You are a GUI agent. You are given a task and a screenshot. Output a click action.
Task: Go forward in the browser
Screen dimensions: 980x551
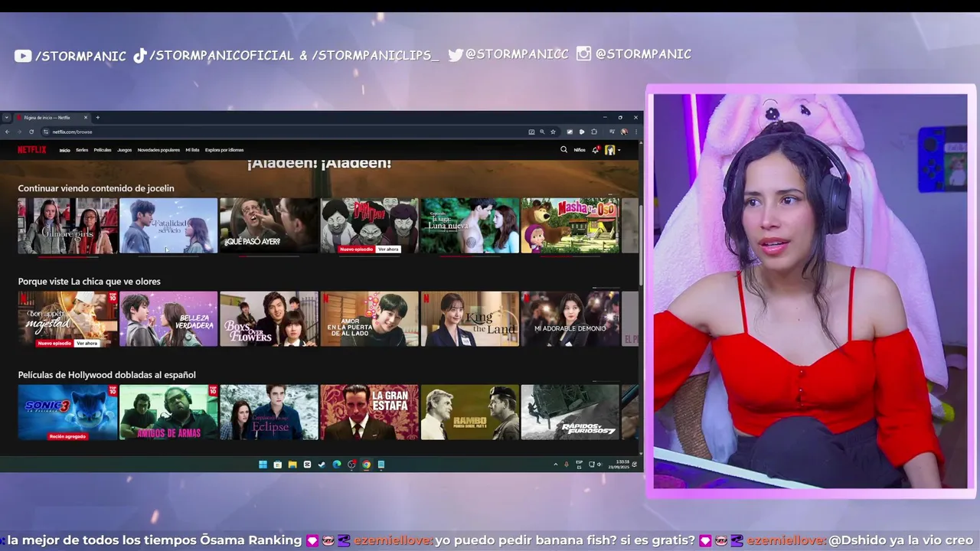tap(19, 132)
